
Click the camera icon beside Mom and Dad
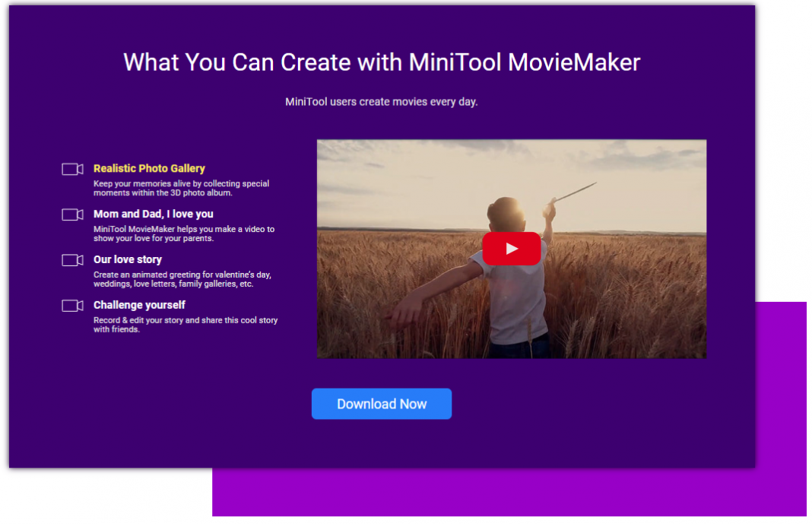pos(72,215)
